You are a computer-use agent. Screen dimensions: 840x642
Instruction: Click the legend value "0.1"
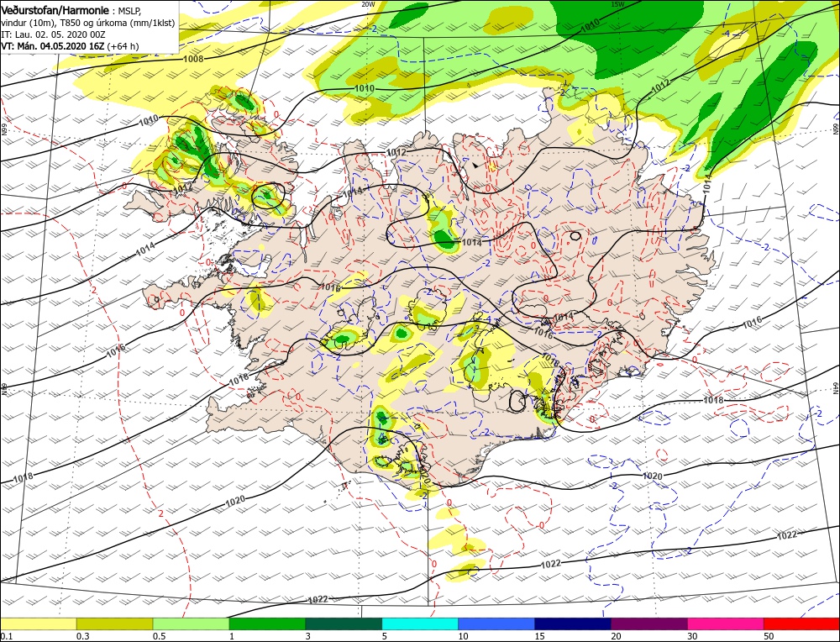click(x=6, y=636)
